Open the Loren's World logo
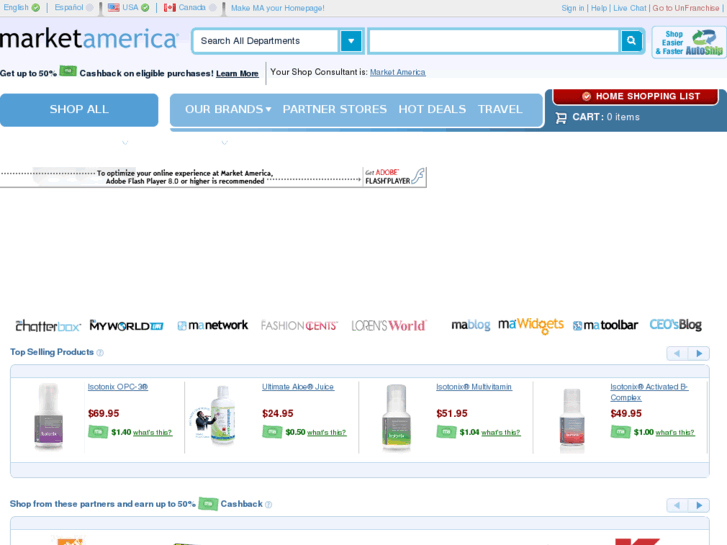This screenshot has height=545, width=727. point(389,326)
